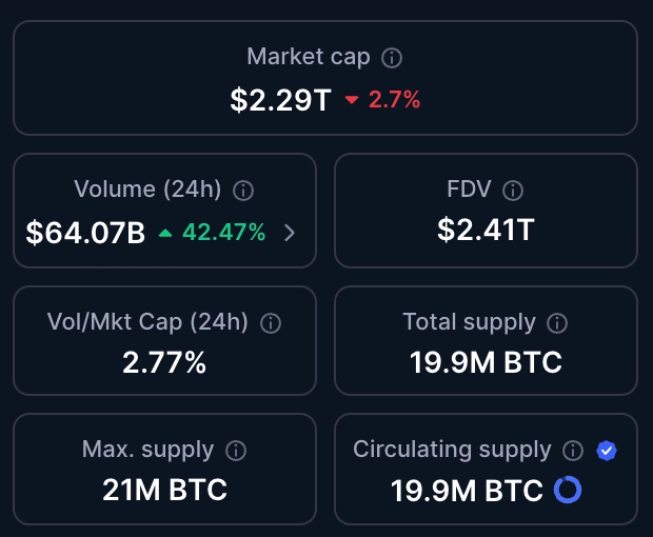Click the Vol/Mkt Cap (24h) info icon
The image size is (653, 537).
coord(270,323)
